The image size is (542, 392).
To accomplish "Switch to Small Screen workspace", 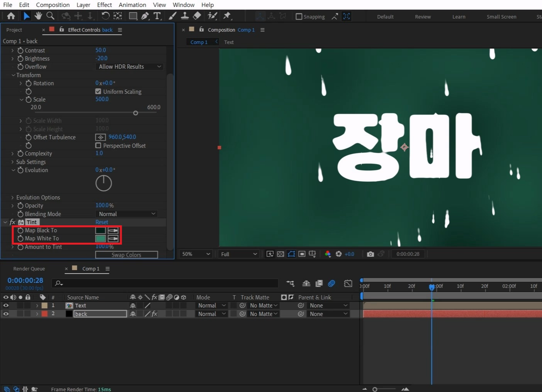I will click(x=501, y=17).
